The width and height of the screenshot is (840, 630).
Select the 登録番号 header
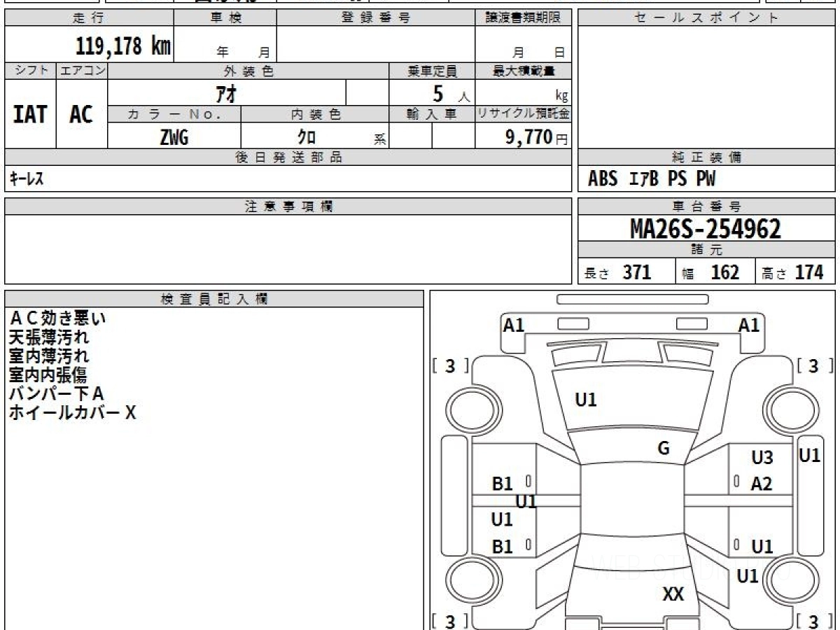tap(376, 18)
